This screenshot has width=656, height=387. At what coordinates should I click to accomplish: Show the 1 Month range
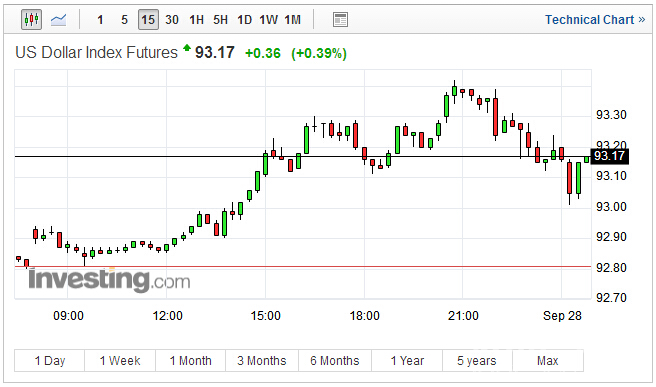tap(191, 361)
